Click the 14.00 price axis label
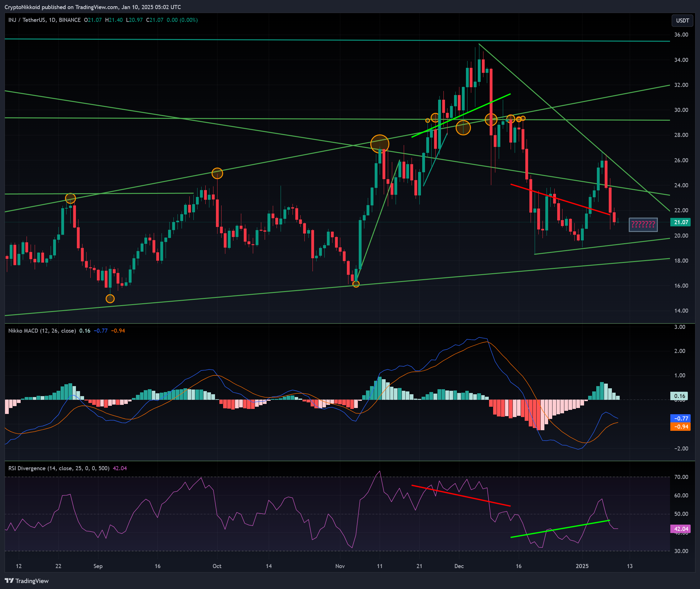The height and width of the screenshot is (589, 700). (681, 310)
